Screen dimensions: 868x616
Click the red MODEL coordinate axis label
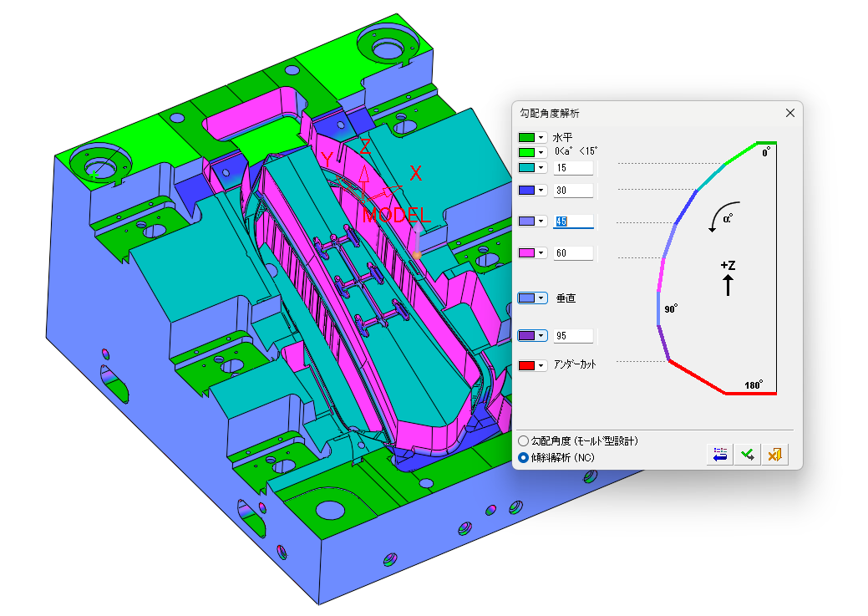click(396, 215)
